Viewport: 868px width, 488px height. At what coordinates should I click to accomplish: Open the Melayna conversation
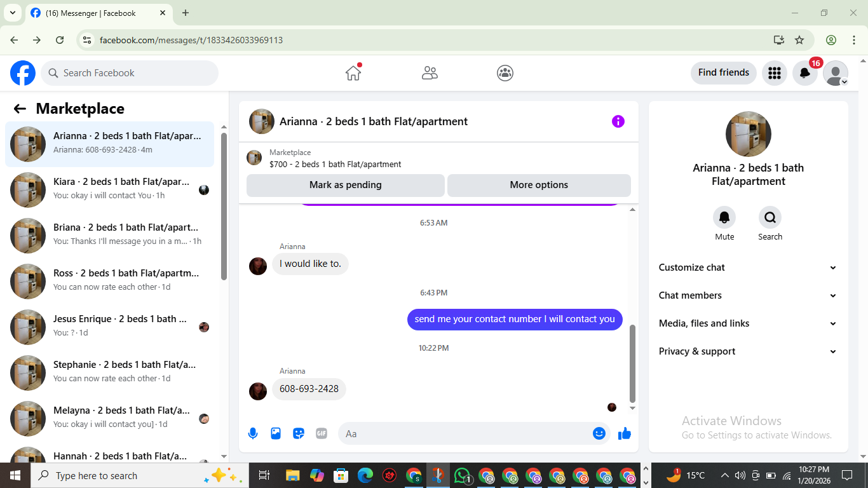pos(110,419)
